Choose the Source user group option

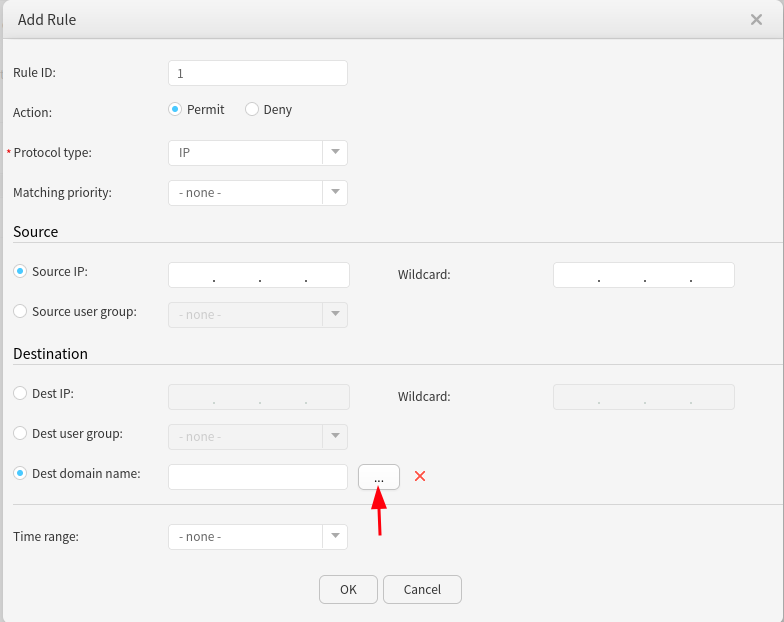point(20,311)
